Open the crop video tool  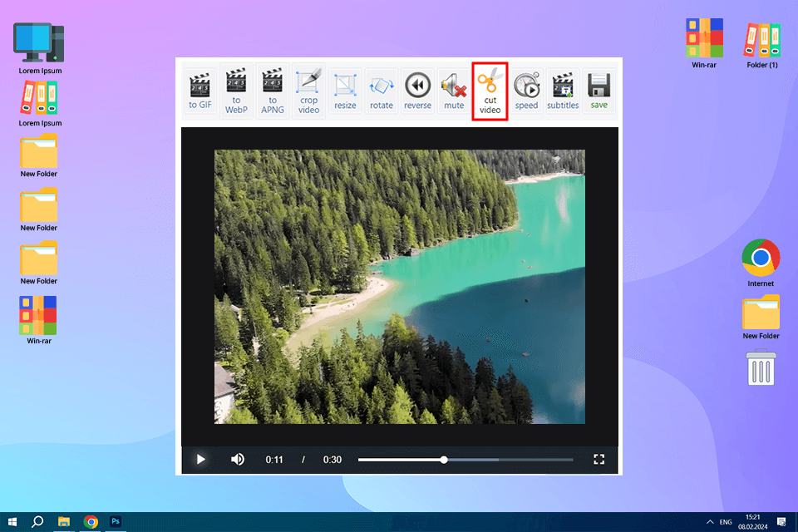309,91
